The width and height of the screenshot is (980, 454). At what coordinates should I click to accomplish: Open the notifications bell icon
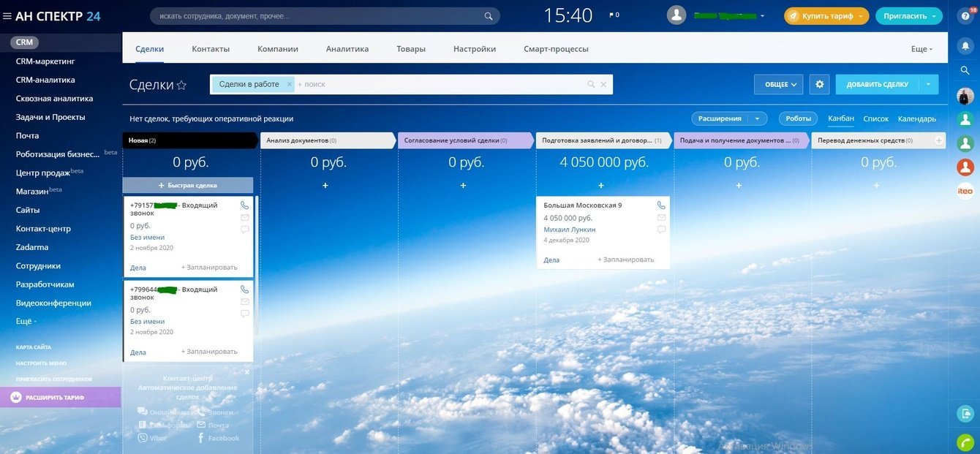pos(965,45)
